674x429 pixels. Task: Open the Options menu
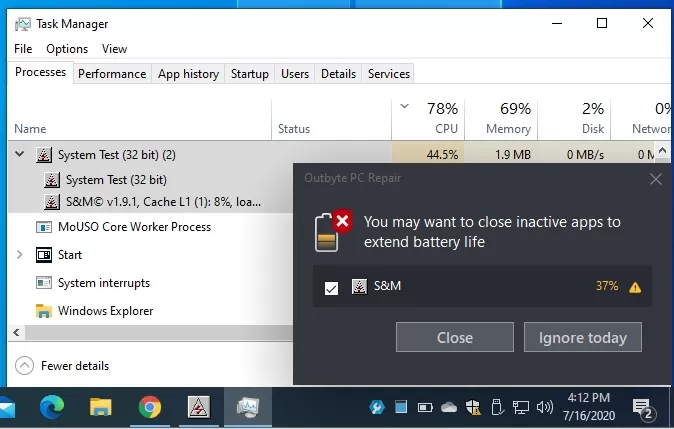pos(67,49)
